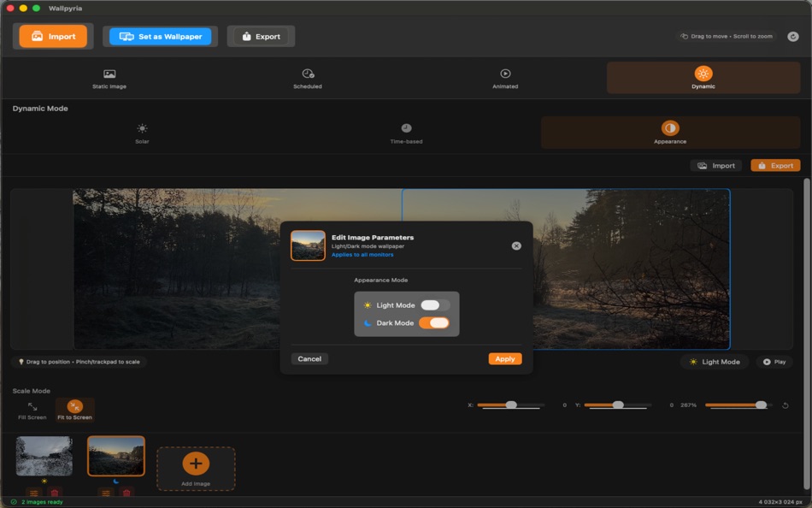
Task: Click the 267% zoom slider
Action: 738,405
